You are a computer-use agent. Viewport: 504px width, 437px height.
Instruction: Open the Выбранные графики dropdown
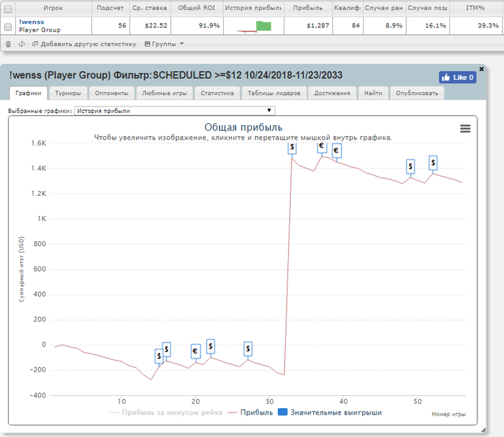[174, 111]
